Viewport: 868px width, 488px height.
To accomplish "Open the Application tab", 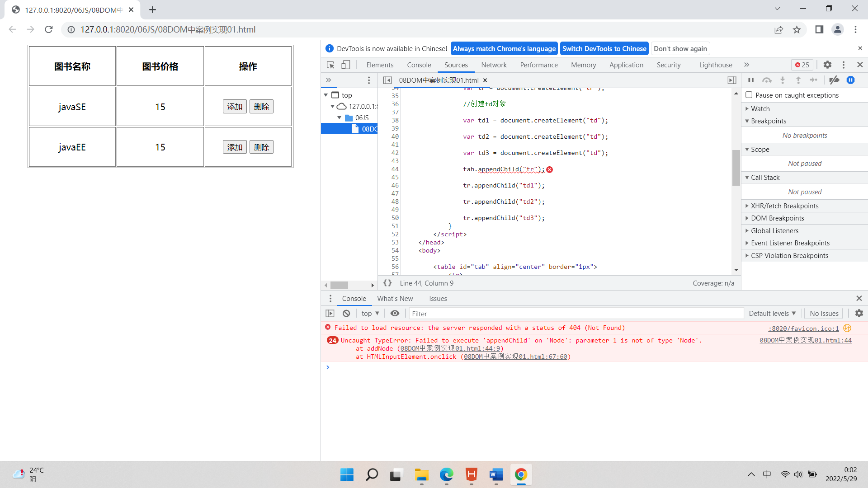I will click(626, 65).
